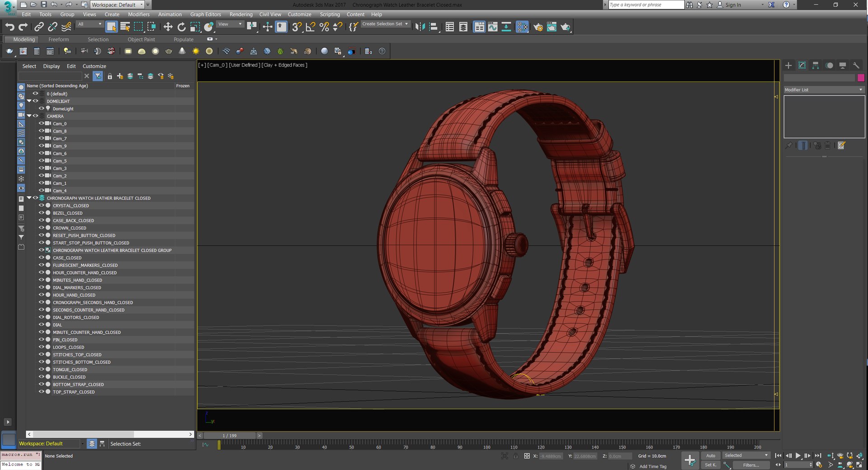Toggle the Percent Snap tool
Viewport: 868px width, 470px height.
coord(324,27)
